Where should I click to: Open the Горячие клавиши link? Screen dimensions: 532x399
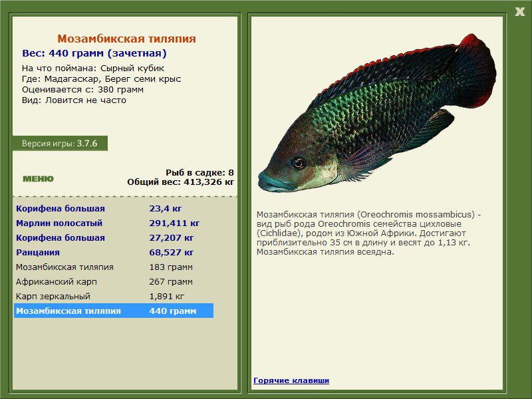291,380
